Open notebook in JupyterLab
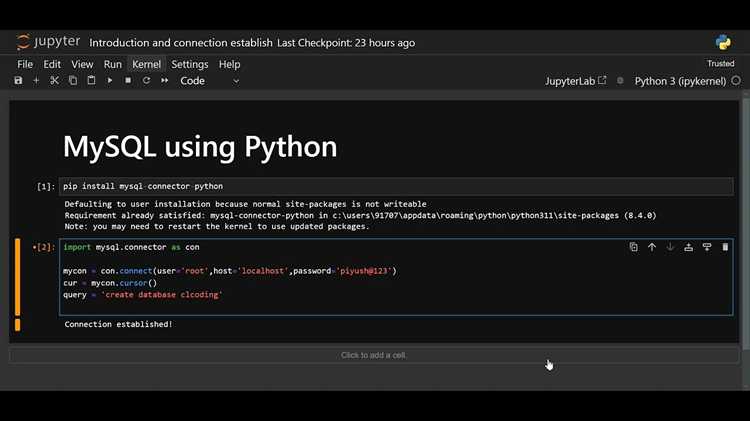 (575, 81)
